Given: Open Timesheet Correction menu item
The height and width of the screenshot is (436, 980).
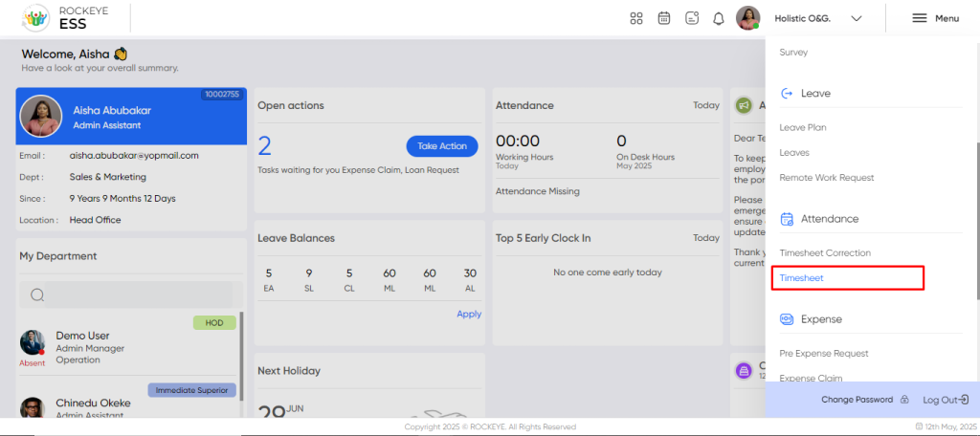Looking at the screenshot, I should pyautogui.click(x=825, y=253).
